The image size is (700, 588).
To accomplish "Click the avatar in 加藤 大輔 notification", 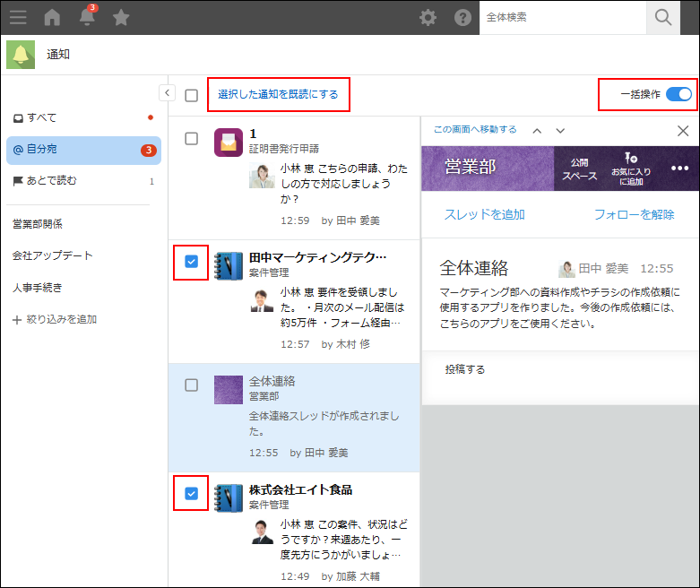I will point(262,532).
